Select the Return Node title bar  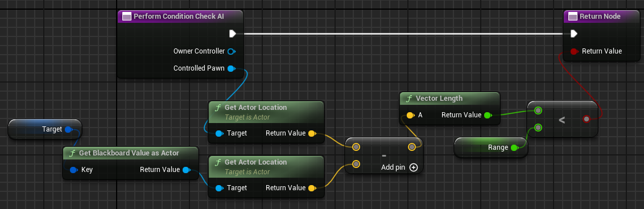[x=600, y=17]
